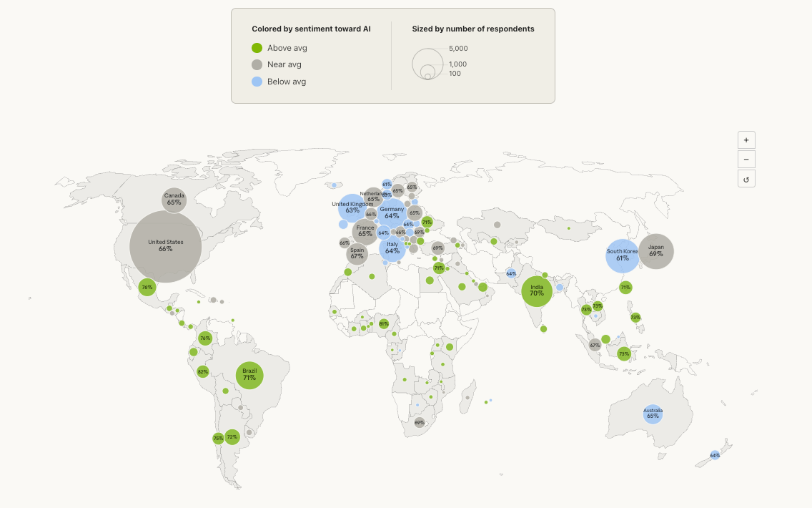Select the Australia 65% bubble
Image resolution: width=812 pixels, height=508 pixels.
coord(653,414)
